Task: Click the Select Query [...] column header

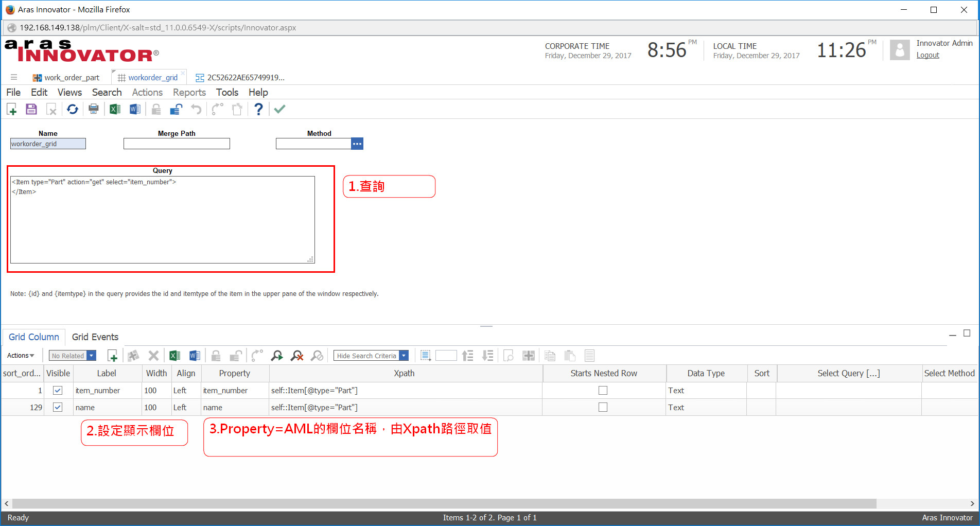Action: 849,374
